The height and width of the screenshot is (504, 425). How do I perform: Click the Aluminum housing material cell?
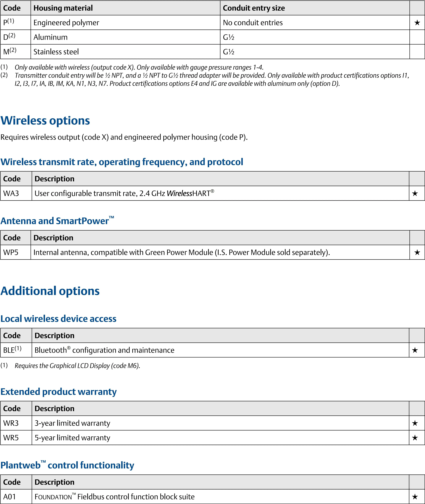[51, 37]
